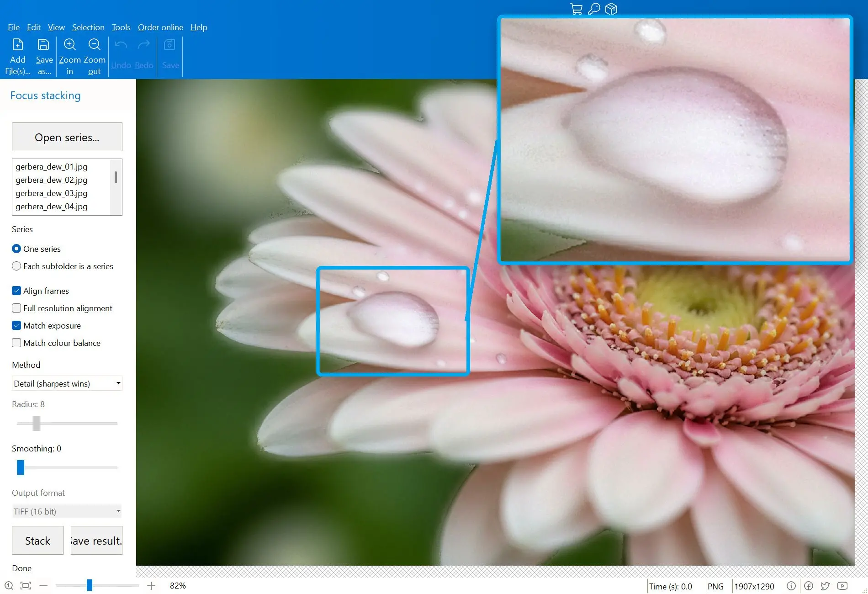The width and height of the screenshot is (868, 594).
Task: Click the Add File(s) toolbar icon
Action: tap(18, 44)
